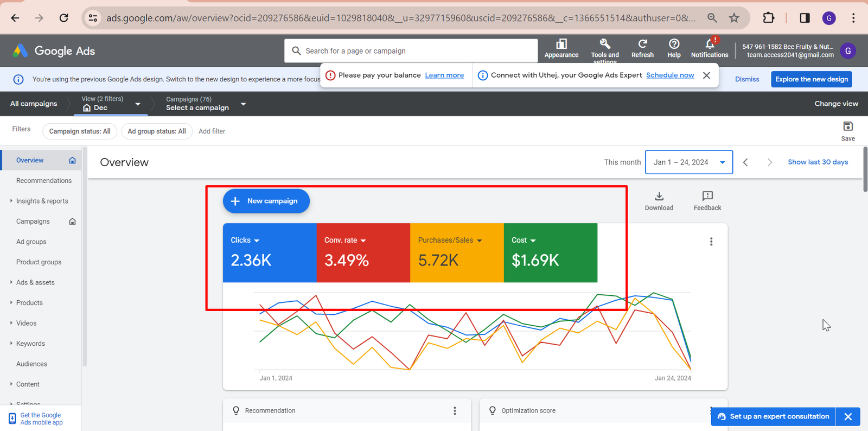Reload the page with browser refresh icon
This screenshot has width=868, height=431.
(x=63, y=18)
